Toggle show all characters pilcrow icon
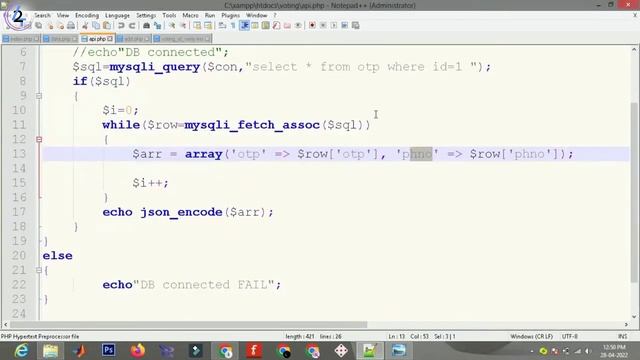 (x=233, y=26)
